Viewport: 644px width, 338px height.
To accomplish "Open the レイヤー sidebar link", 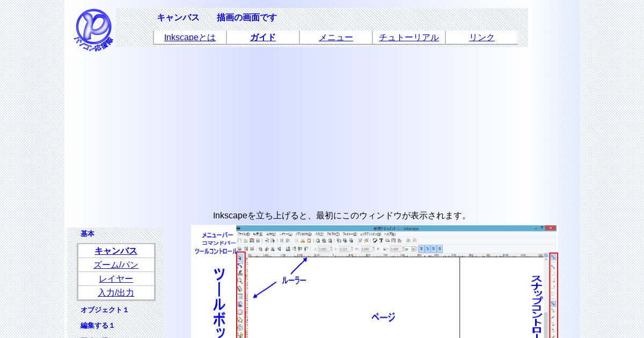I will point(116,279).
